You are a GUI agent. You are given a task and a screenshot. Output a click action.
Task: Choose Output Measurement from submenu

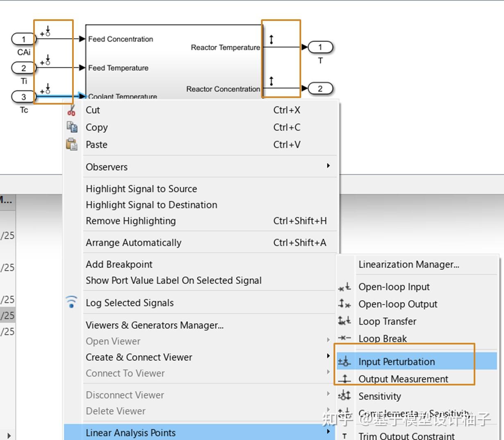click(x=403, y=379)
